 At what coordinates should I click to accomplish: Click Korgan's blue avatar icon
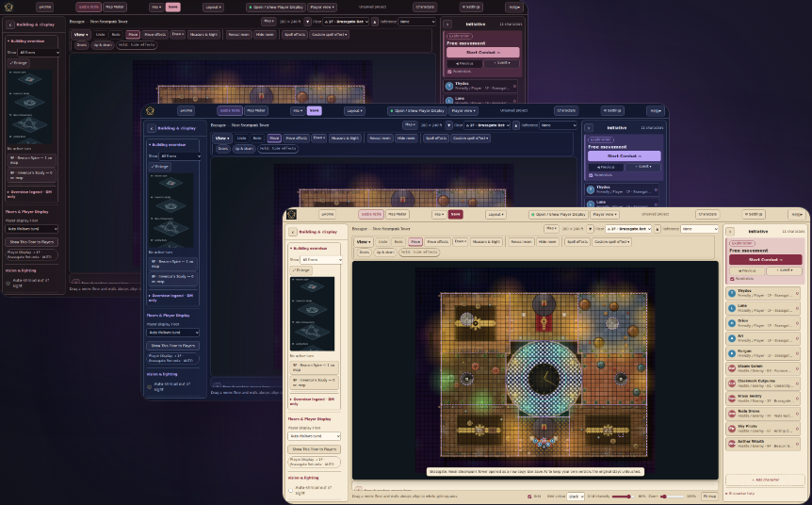[732, 353]
